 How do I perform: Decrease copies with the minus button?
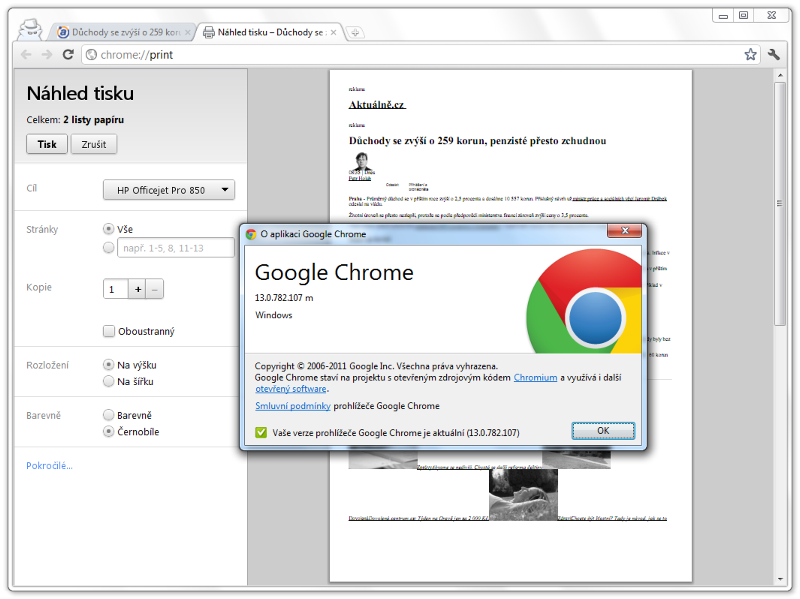click(x=155, y=289)
